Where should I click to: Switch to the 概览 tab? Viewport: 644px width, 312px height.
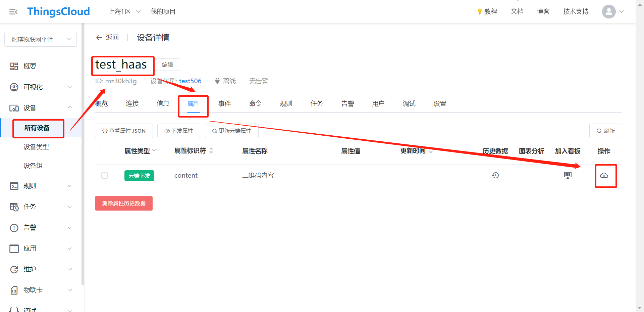101,103
